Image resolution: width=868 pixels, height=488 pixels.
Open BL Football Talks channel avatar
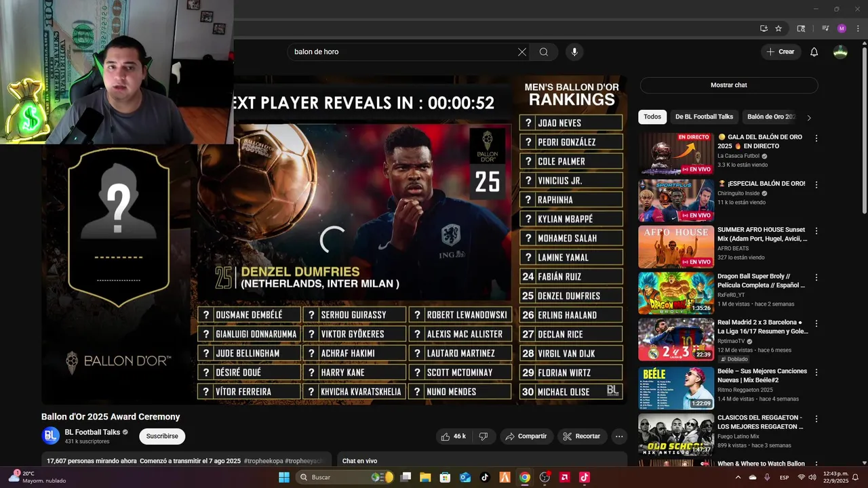point(51,436)
